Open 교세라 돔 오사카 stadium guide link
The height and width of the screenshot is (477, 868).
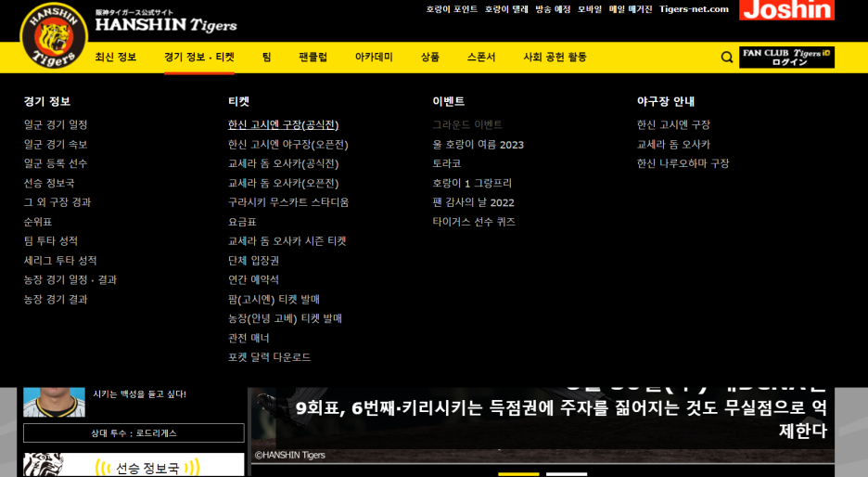[673, 144]
